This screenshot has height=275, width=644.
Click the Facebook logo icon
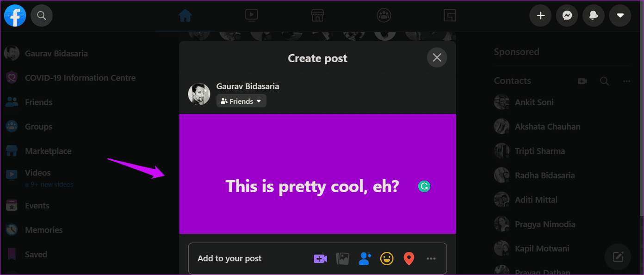(15, 16)
